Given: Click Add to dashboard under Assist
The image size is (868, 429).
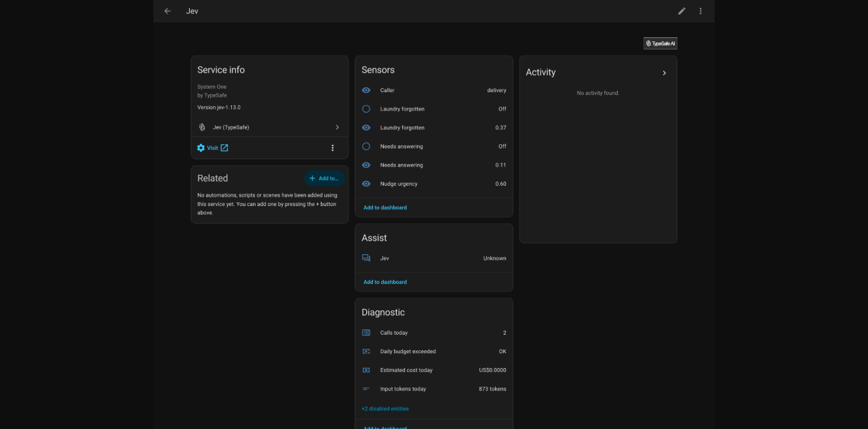Looking at the screenshot, I should [385, 282].
